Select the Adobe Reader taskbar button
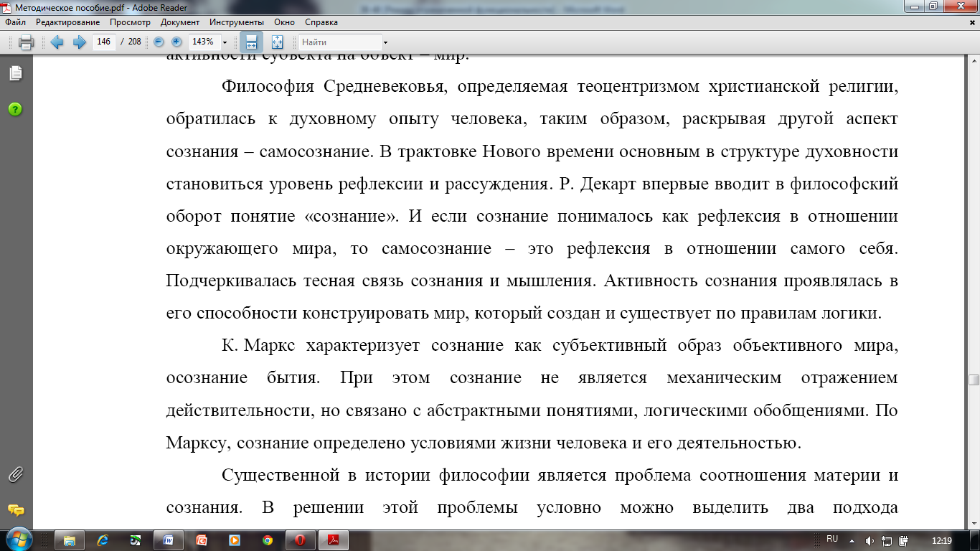The height and width of the screenshot is (551, 980). (334, 540)
